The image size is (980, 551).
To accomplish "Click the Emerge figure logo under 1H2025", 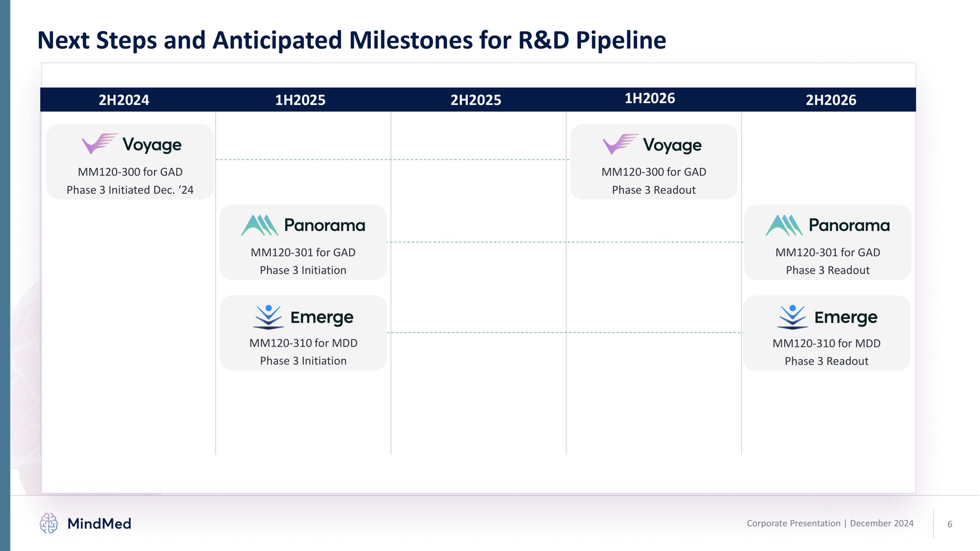I will point(268,317).
